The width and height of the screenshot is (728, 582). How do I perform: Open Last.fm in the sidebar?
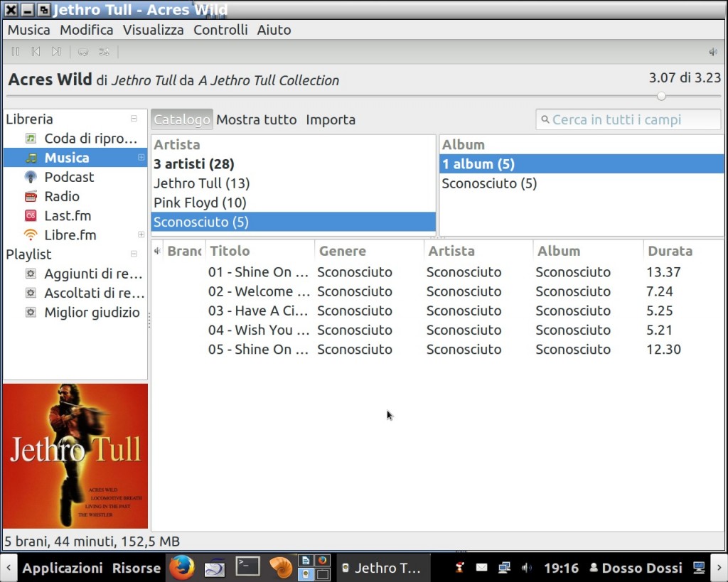pyautogui.click(x=68, y=216)
